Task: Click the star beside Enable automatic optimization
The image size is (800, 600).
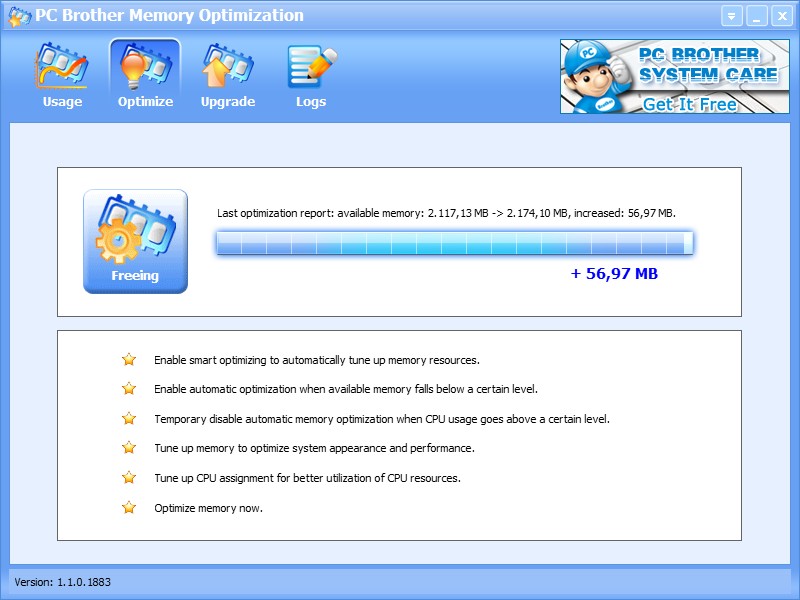Action: point(129,389)
